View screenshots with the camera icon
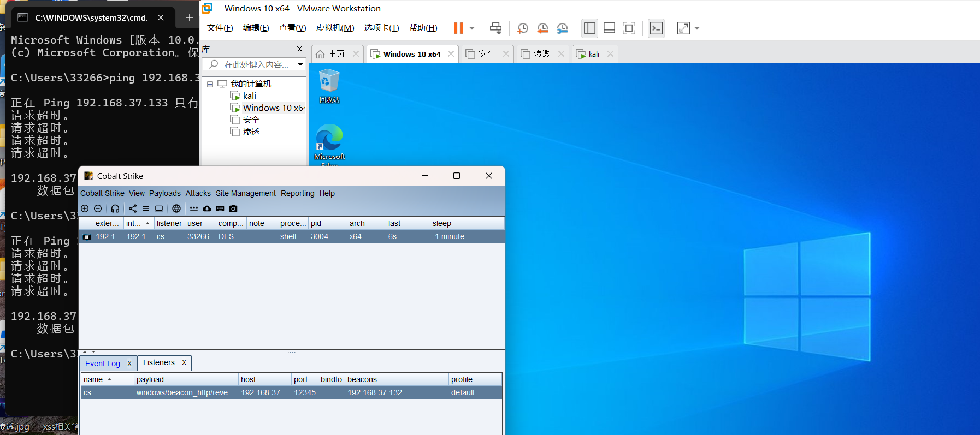 click(233, 208)
